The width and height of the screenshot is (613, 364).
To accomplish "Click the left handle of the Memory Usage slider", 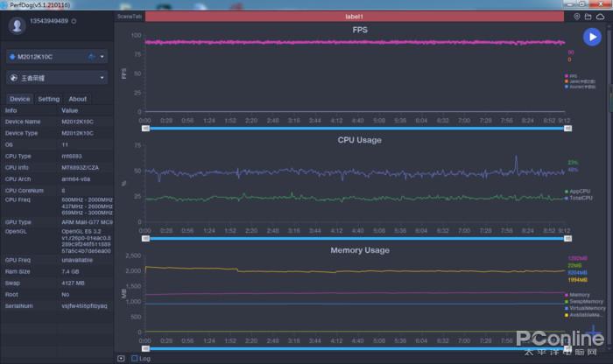I will tap(145, 348).
